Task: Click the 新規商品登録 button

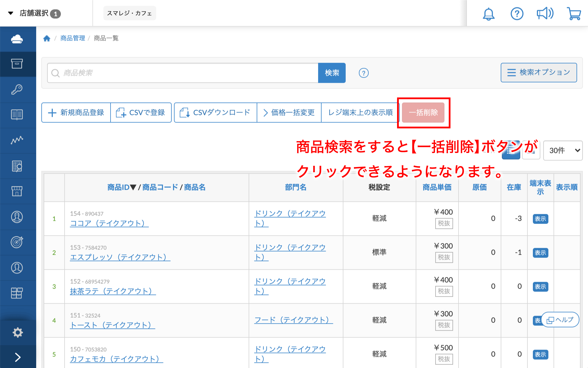Action: pos(76,113)
